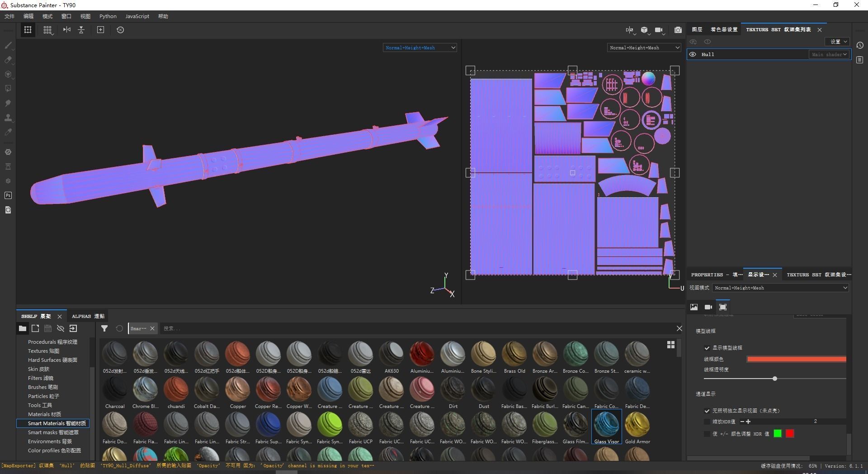Select the Projection tool
The height and width of the screenshot is (474, 868).
click(x=8, y=74)
